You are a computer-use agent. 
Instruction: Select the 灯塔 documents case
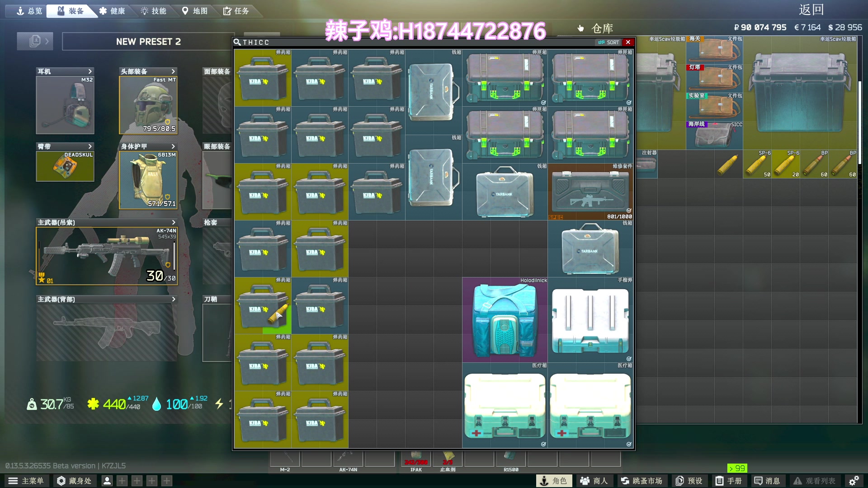[x=714, y=78]
